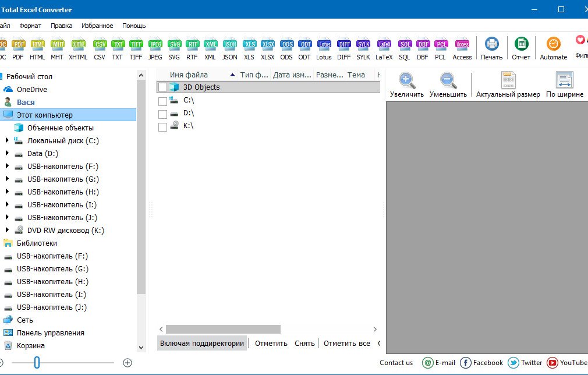The height and width of the screenshot is (375, 588).
Task: Sort by Имя файла column header
Action: [x=197, y=75]
